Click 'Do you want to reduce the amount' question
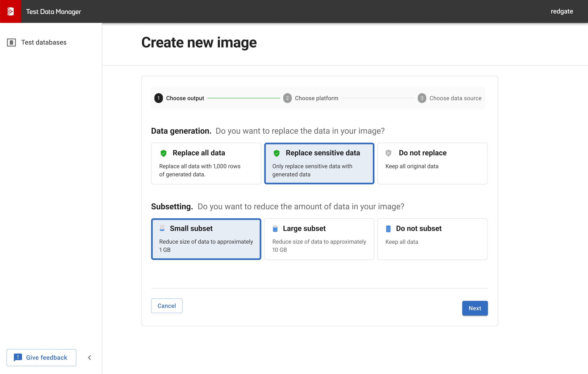The image size is (588, 374). [301, 207]
